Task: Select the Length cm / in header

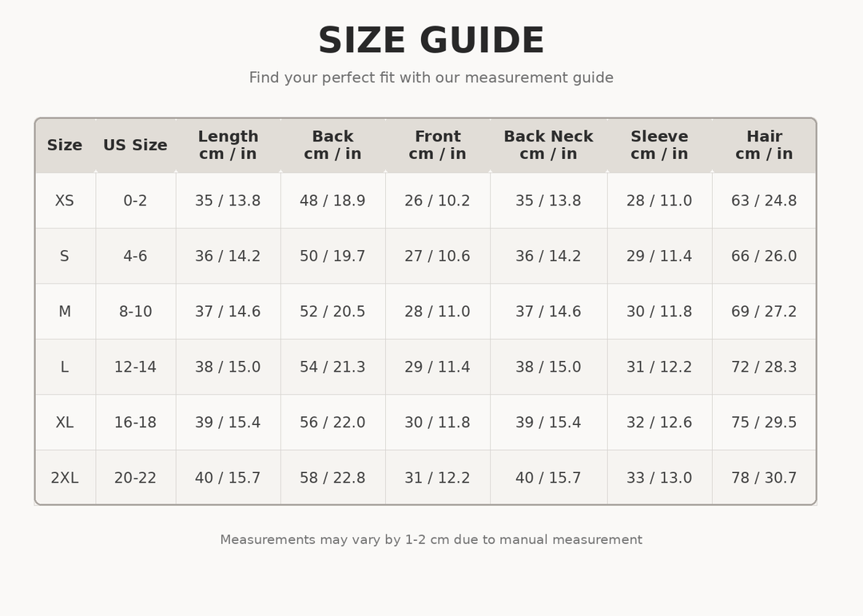Action: click(x=228, y=145)
